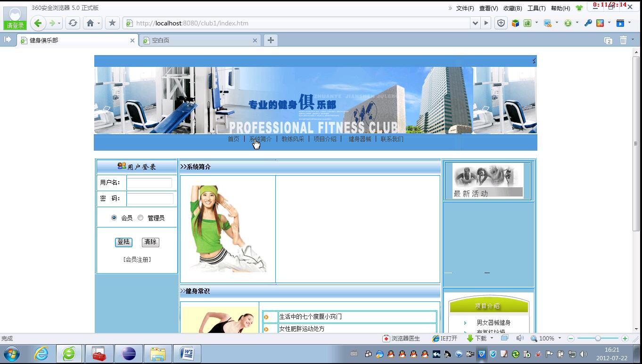Open the 生活中的七个瘦腹小窍门 article
Screen dimensions: 642x364
click(310, 317)
